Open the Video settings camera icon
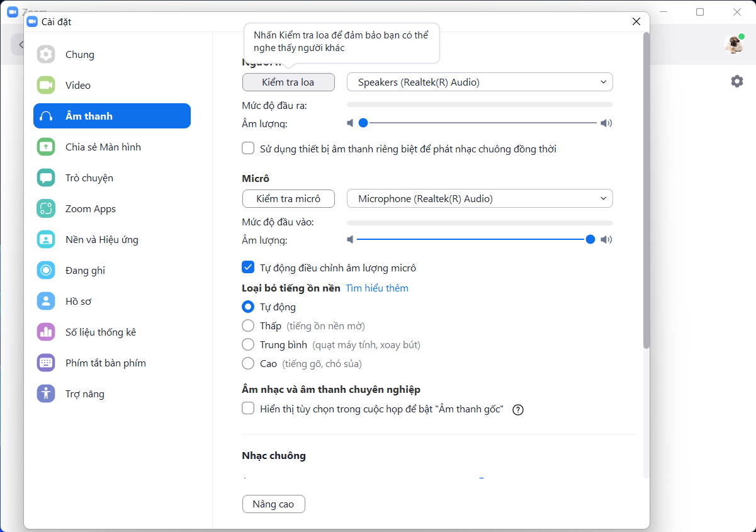 point(46,85)
